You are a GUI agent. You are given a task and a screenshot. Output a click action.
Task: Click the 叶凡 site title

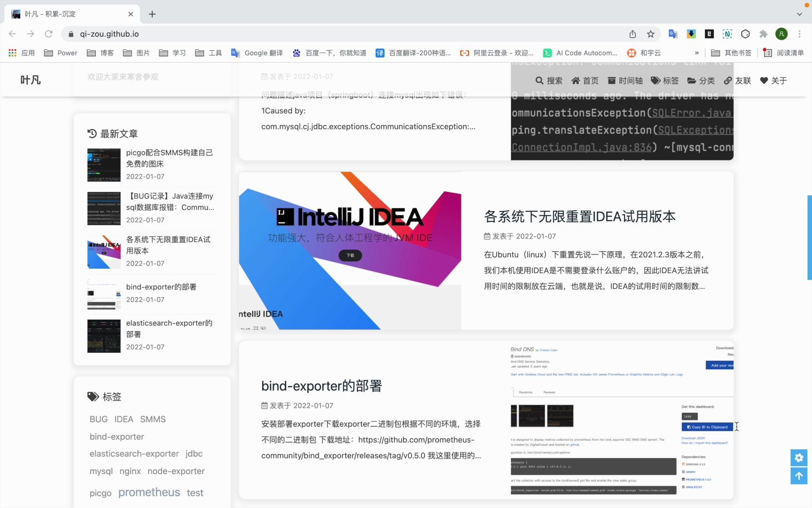pos(31,80)
